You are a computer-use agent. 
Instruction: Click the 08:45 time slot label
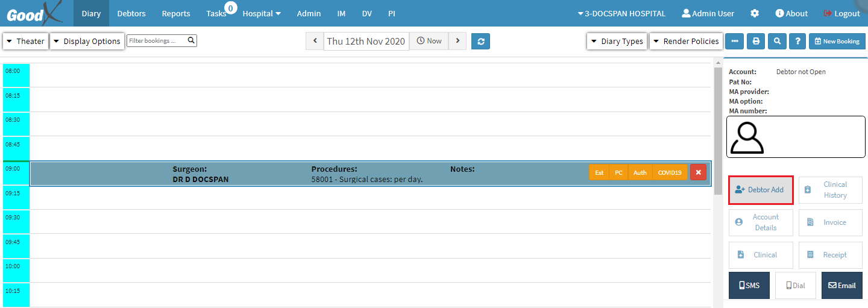click(x=16, y=148)
